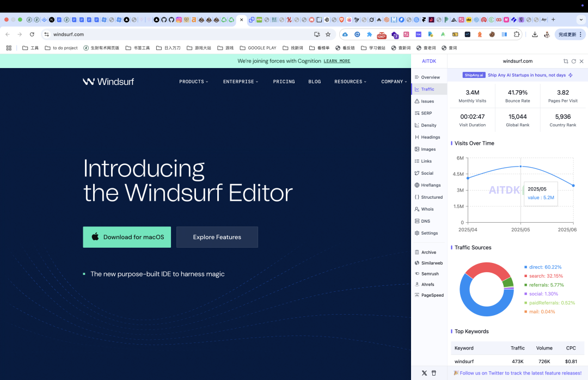Open the Chrome profile avatar
The height and width of the screenshot is (380, 588).
pos(547,34)
